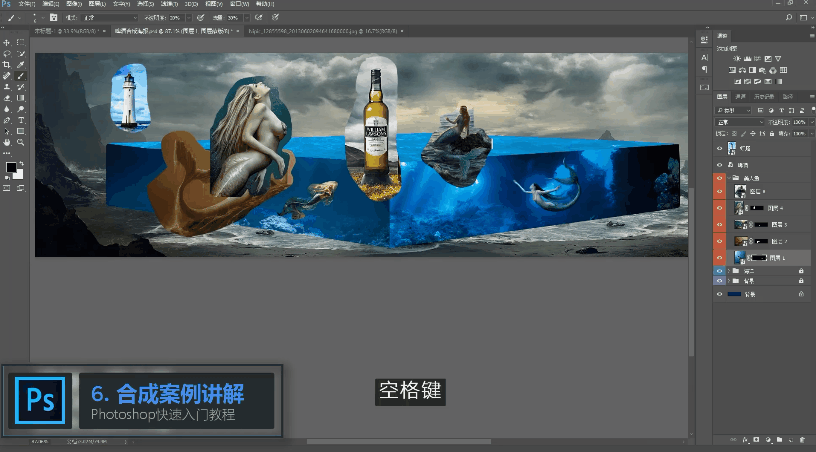Screen dimensions: 816x452
Task: Click the 图层 1 layer mask thumbnail
Action: click(x=759, y=257)
